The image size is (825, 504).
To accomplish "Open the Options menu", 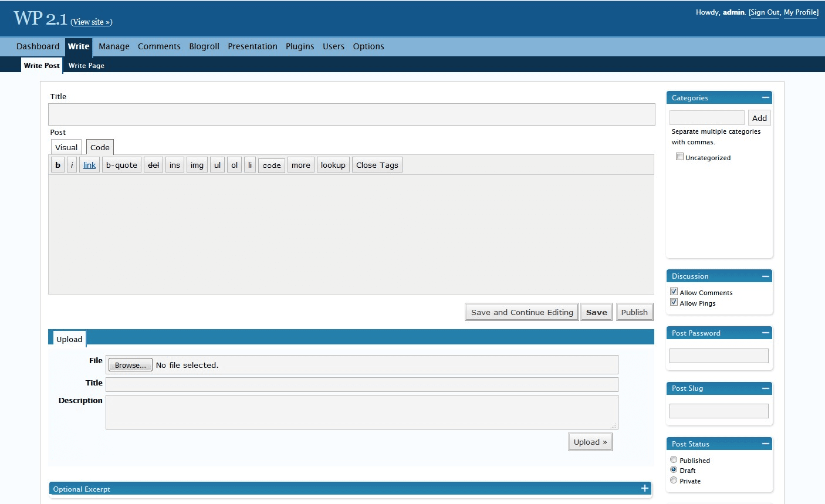I will 368,46.
